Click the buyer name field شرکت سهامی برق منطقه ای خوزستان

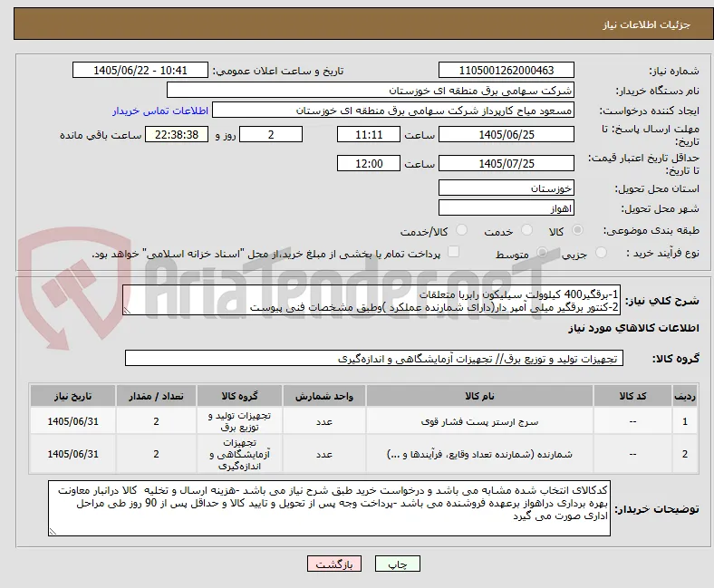371,91
